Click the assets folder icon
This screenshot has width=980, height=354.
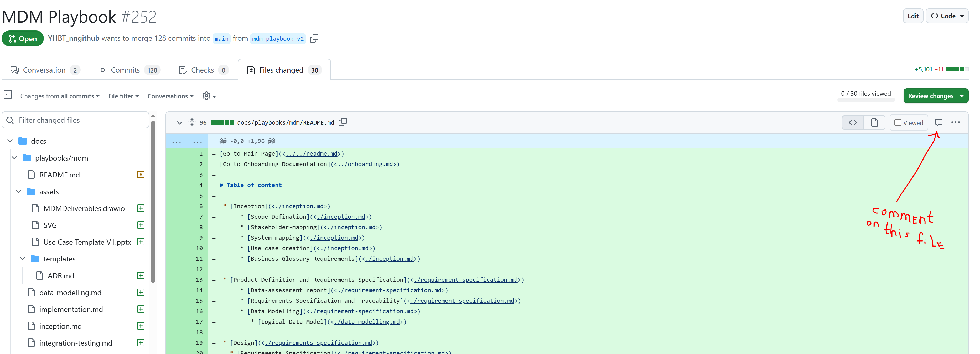(x=31, y=192)
